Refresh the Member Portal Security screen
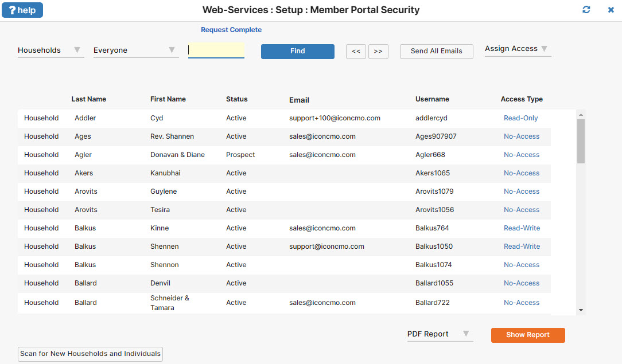Viewport: 622px width, 364px height. coord(586,10)
